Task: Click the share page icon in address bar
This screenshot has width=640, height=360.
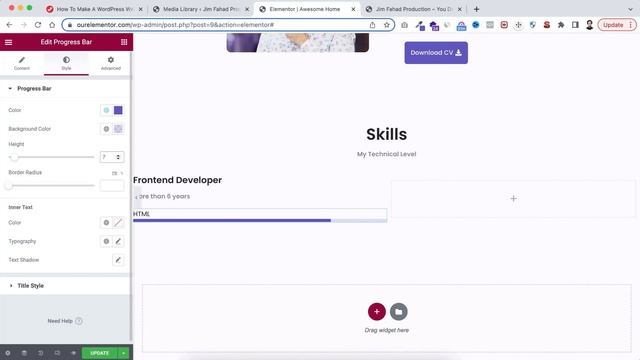Action: (x=372, y=25)
